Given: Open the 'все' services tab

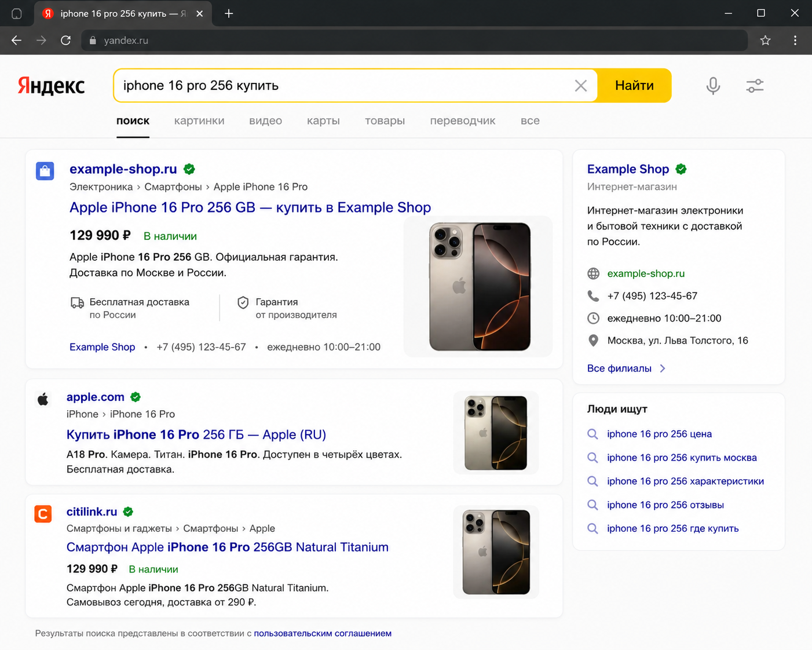Looking at the screenshot, I should pos(530,121).
